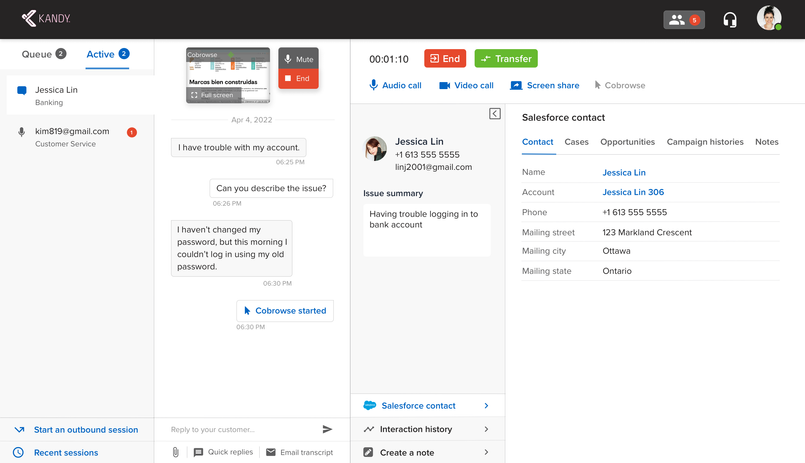Collapse the customer info panel arrow
The height and width of the screenshot is (463, 805).
(x=495, y=113)
